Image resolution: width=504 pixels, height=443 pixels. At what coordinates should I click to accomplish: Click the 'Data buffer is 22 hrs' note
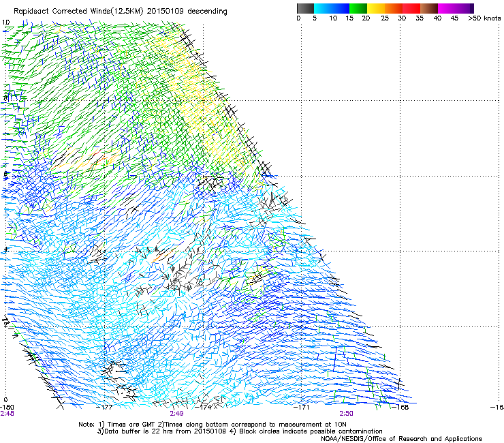pyautogui.click(x=140, y=431)
